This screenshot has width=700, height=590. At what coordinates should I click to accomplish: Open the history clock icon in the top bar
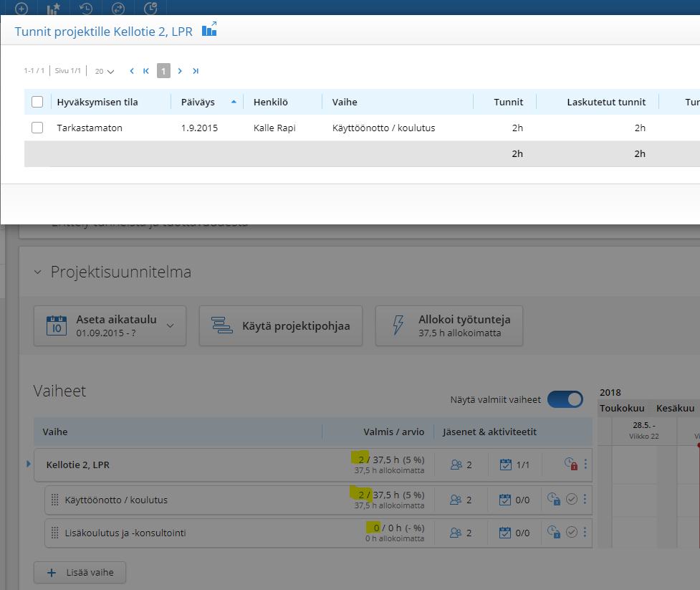tap(86, 8)
